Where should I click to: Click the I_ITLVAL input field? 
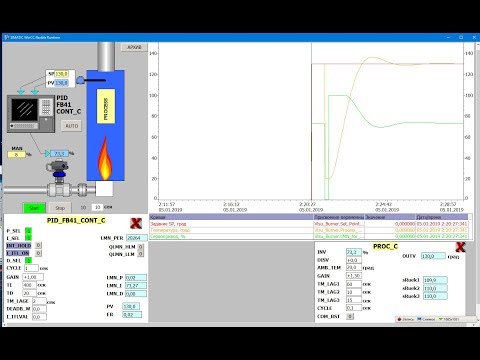39,317
